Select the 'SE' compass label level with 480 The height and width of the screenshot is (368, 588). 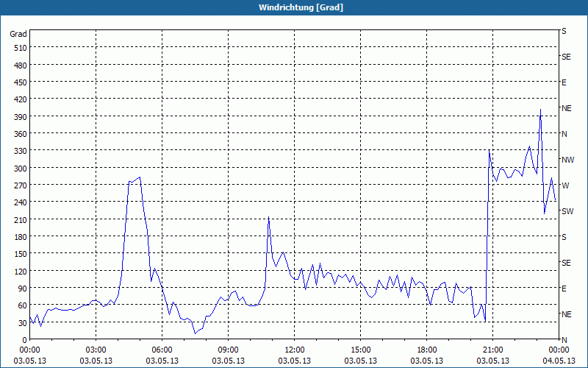point(566,57)
